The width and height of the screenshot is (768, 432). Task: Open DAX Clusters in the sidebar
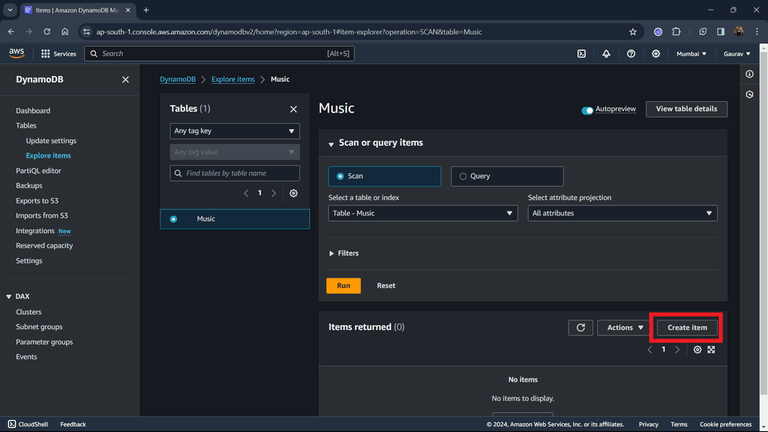tap(28, 312)
